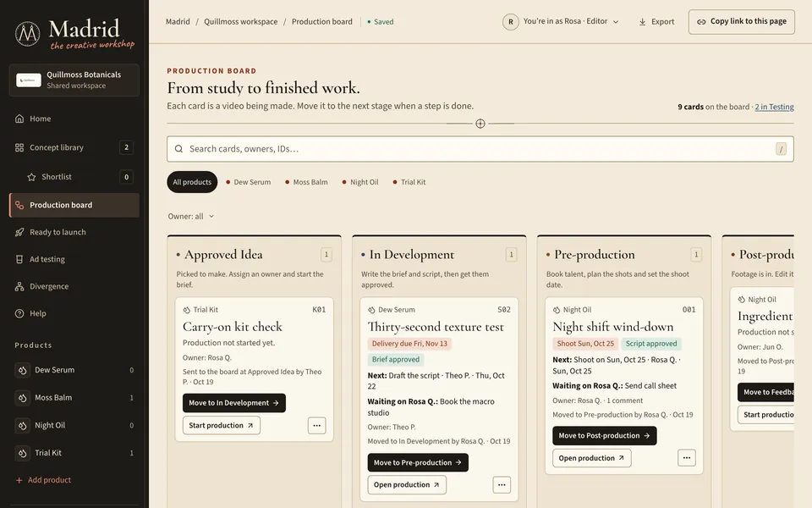This screenshot has width=812, height=508.
Task: Open Concept library in sidebar
Action: 74,147
